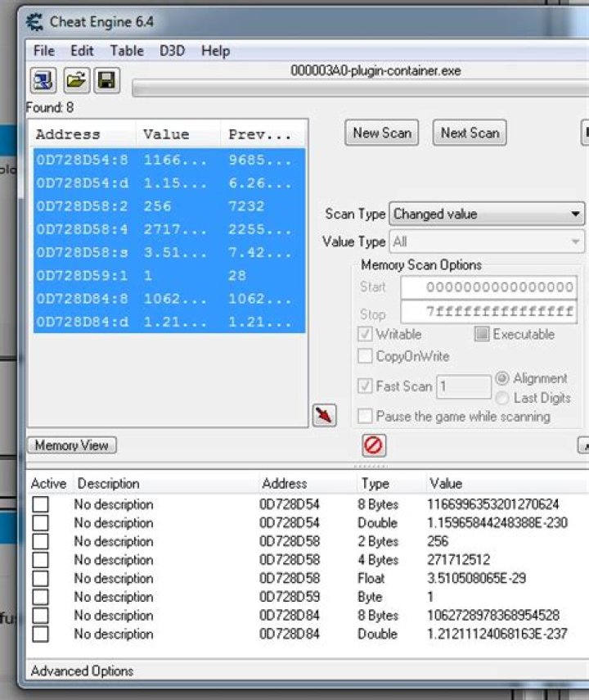Click the open folder icon
This screenshot has width=589, height=700.
click(75, 80)
